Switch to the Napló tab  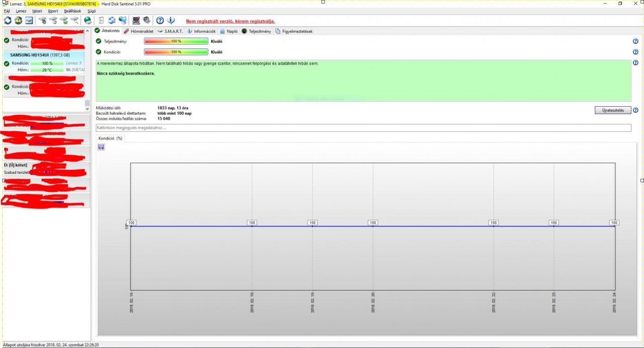coord(229,31)
